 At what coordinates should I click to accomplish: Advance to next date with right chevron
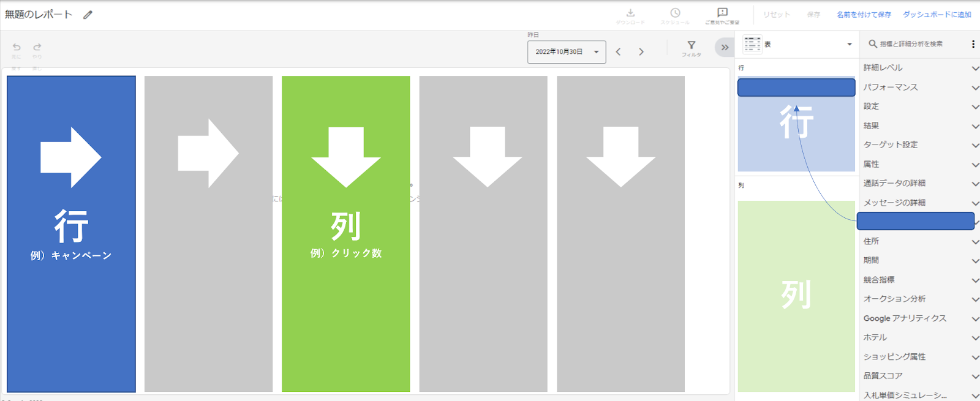pos(641,52)
